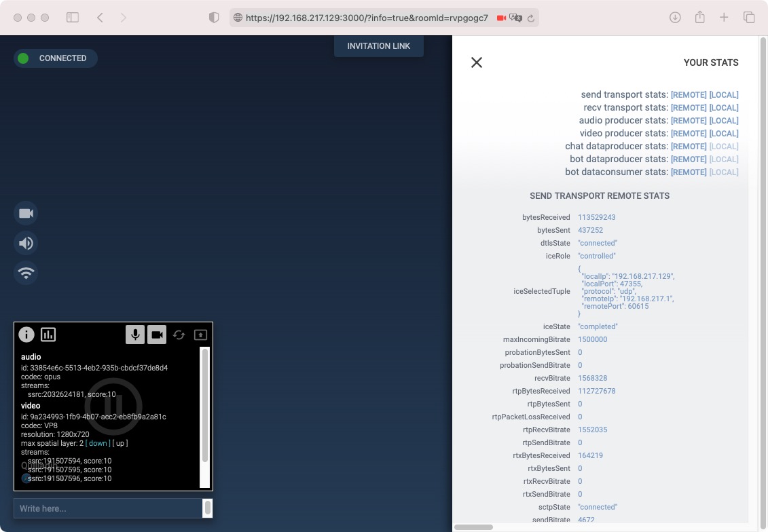Click bytesReceived value 113529243

[x=597, y=217]
